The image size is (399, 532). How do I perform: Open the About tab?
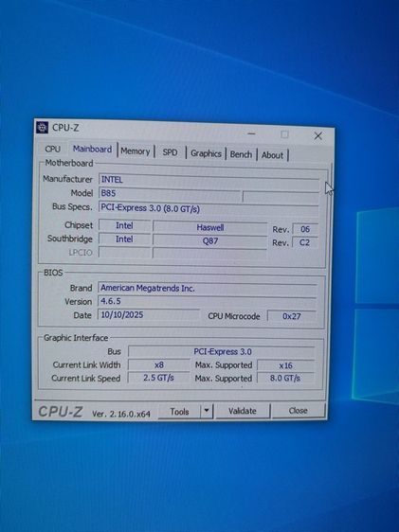pos(272,155)
